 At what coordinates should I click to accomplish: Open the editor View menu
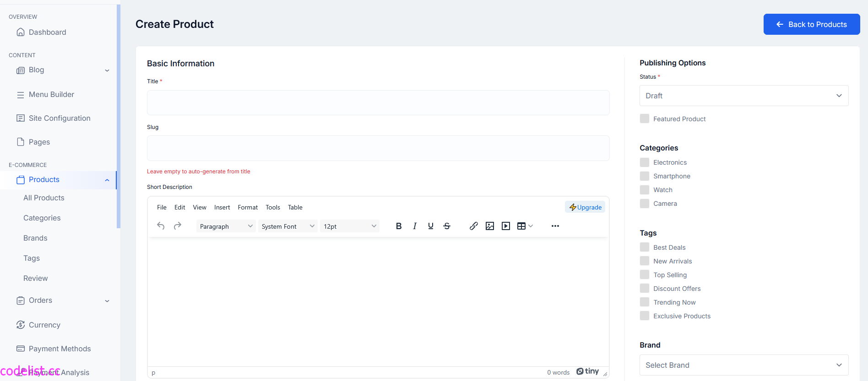[200, 207]
